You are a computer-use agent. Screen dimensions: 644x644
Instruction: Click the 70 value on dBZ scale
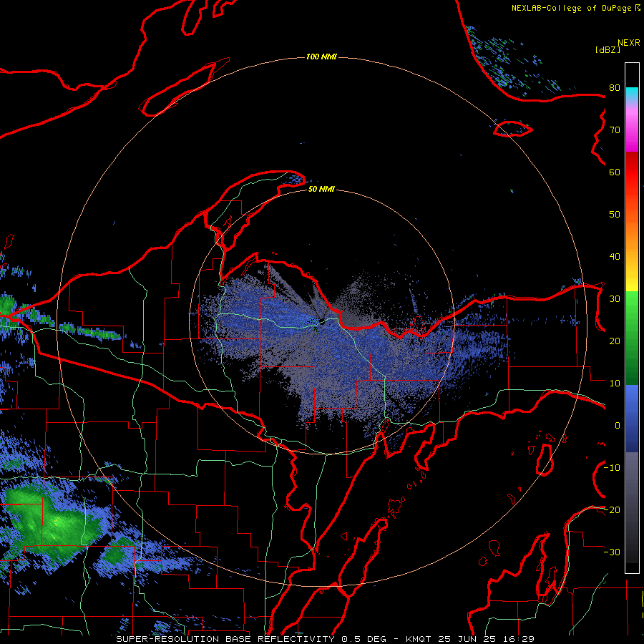pos(615,130)
